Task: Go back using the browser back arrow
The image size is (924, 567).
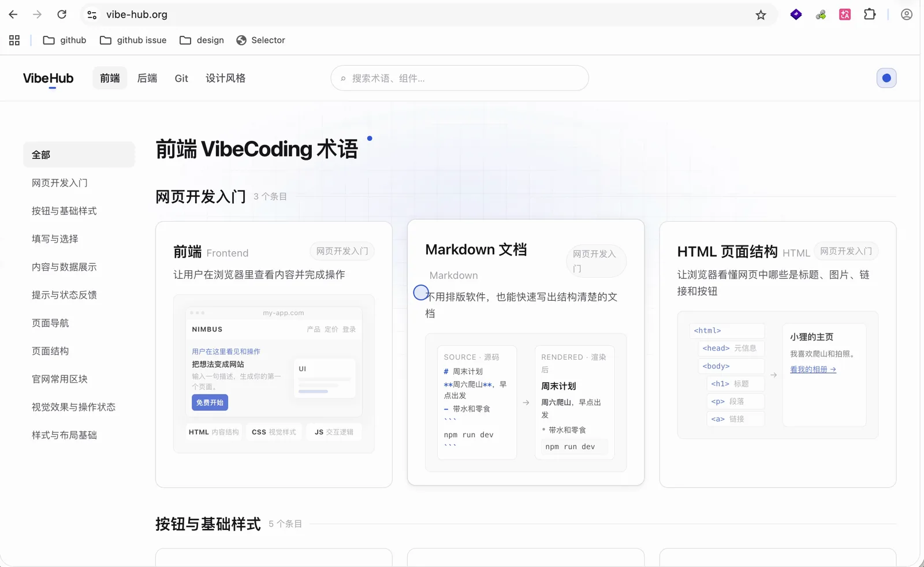Action: (13, 14)
